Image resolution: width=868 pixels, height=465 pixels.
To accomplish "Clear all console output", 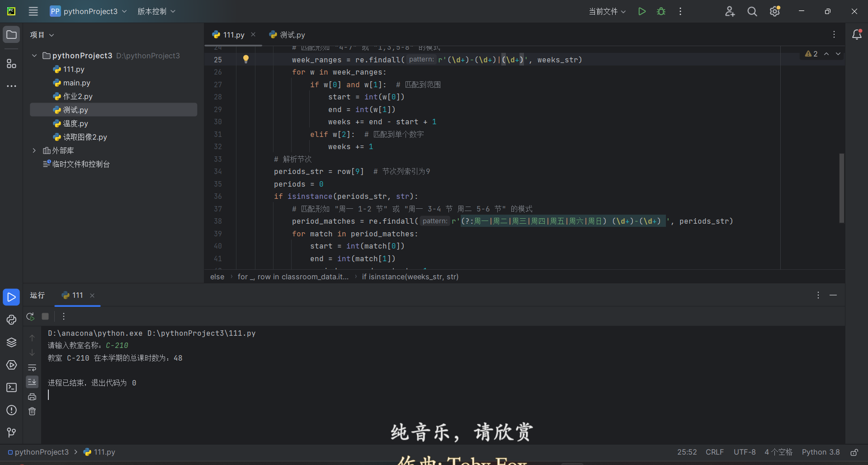I will coord(32,411).
